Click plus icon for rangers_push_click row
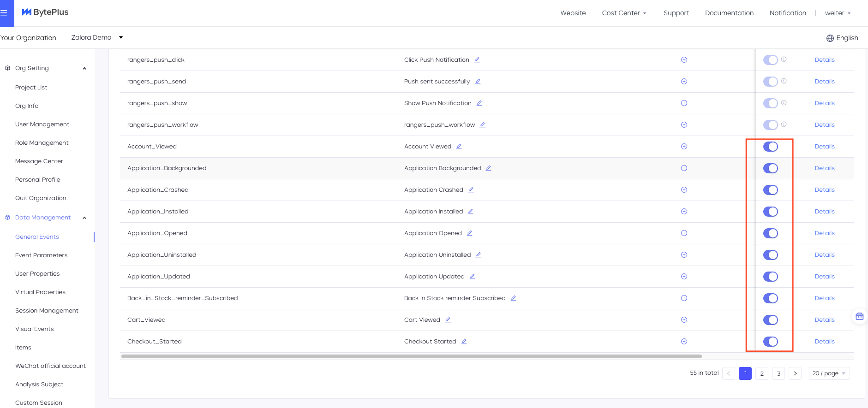868x408 pixels. point(684,60)
